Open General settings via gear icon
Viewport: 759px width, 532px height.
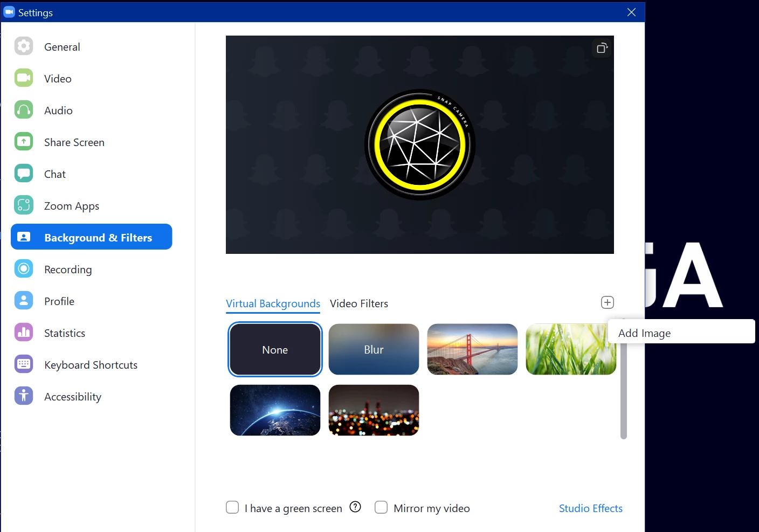point(24,46)
